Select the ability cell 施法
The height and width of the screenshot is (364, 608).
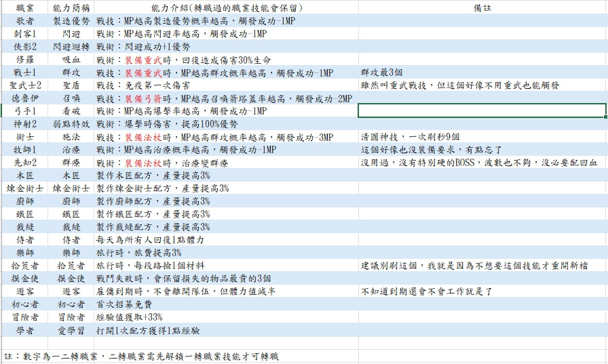click(x=71, y=137)
